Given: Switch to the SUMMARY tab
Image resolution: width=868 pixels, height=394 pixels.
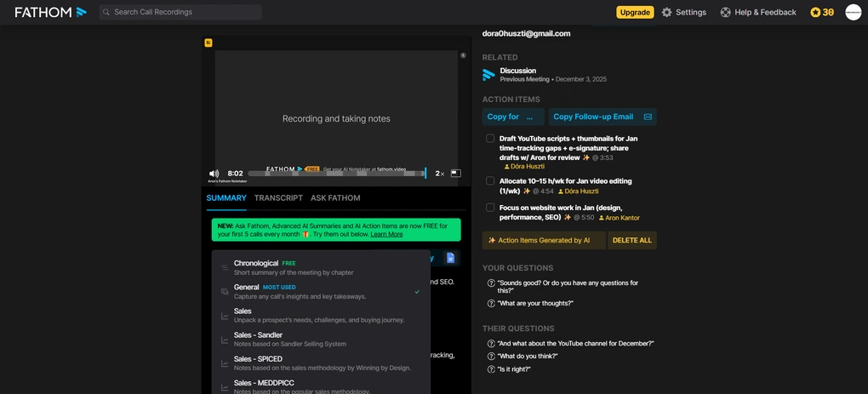Looking at the screenshot, I should pyautogui.click(x=226, y=197).
